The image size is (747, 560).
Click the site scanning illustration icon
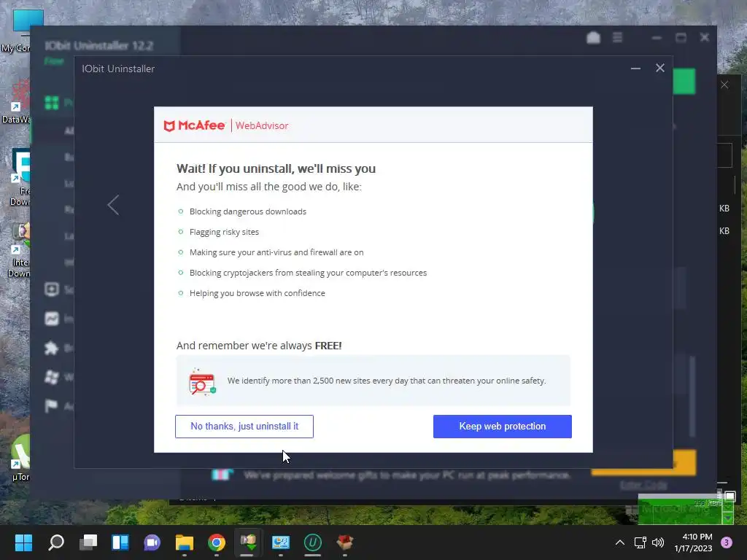(203, 381)
